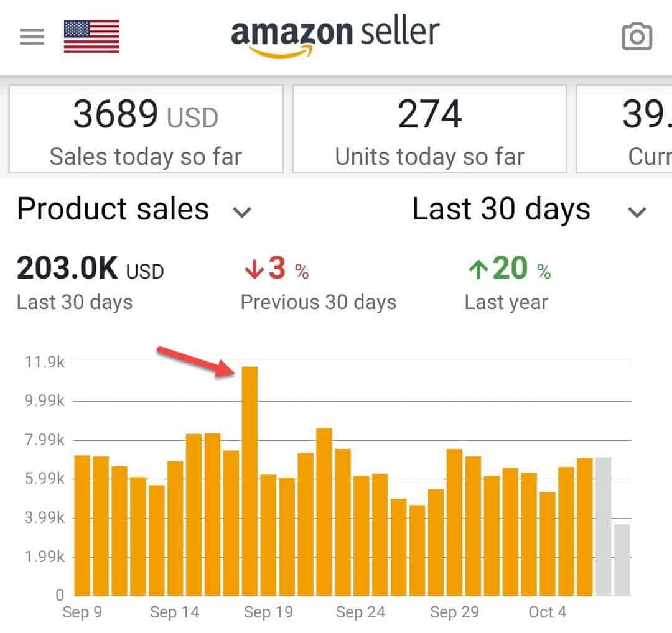The image size is (672, 633).
Task: Open the Units today so far card
Action: pos(429,129)
